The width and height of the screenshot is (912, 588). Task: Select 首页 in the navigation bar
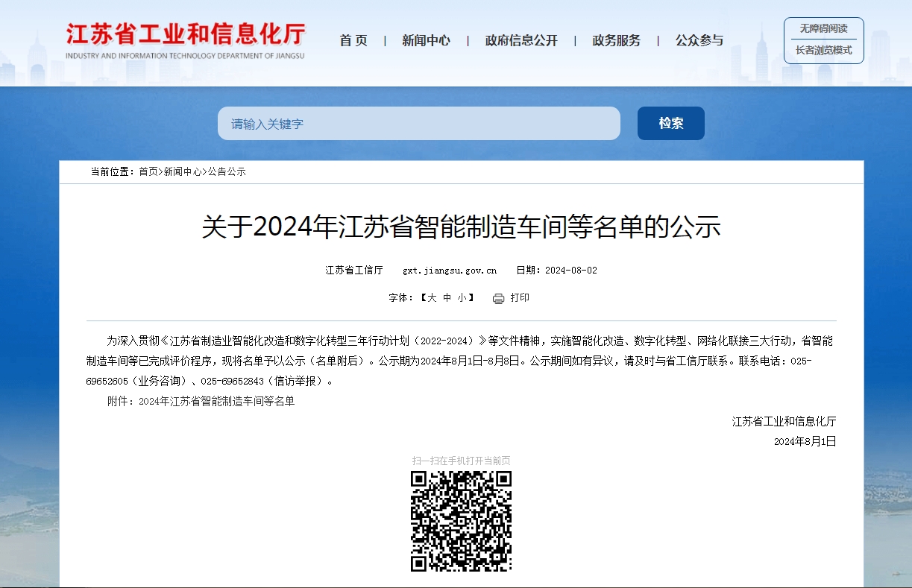coord(353,40)
